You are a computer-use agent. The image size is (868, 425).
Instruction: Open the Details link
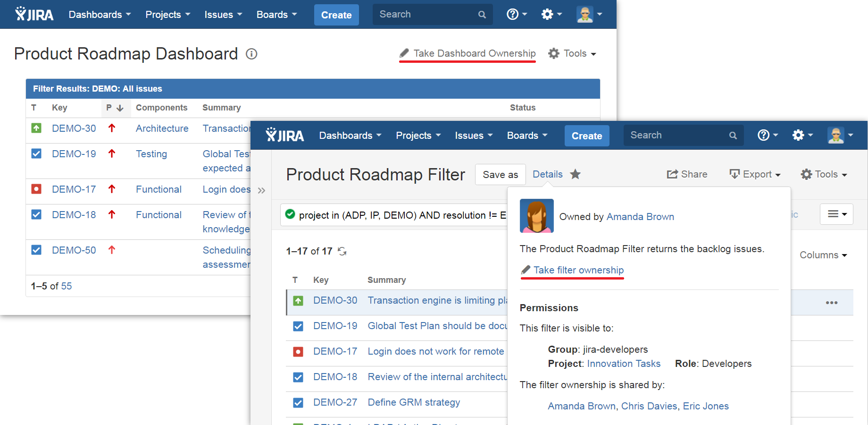pyautogui.click(x=548, y=174)
